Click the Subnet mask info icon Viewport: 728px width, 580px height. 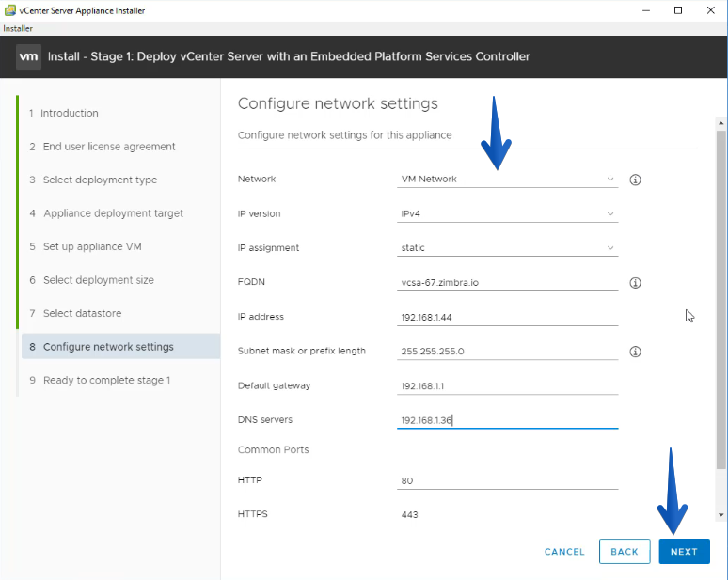pyautogui.click(x=635, y=352)
